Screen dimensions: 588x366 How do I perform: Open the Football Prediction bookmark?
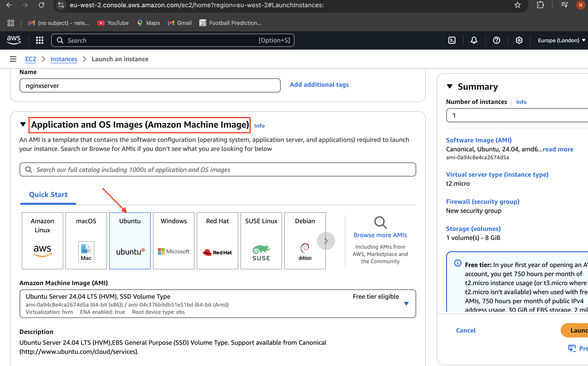tap(230, 23)
